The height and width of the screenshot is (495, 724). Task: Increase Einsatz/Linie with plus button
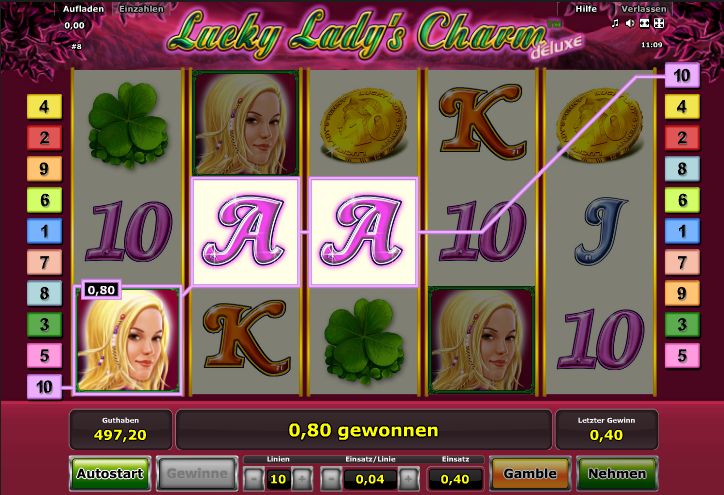(x=409, y=479)
